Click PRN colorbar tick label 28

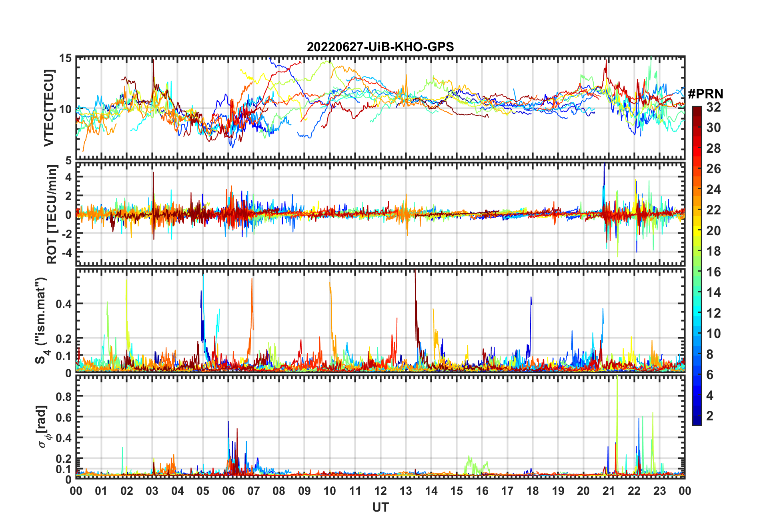coord(713,148)
